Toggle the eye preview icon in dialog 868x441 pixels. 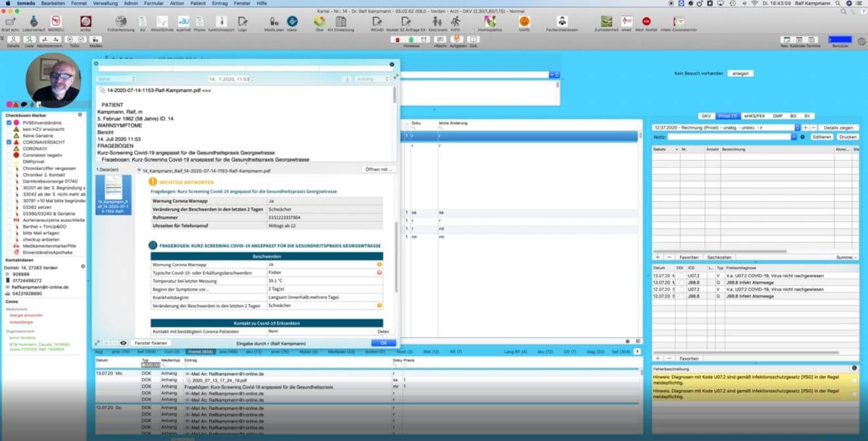pos(123,343)
